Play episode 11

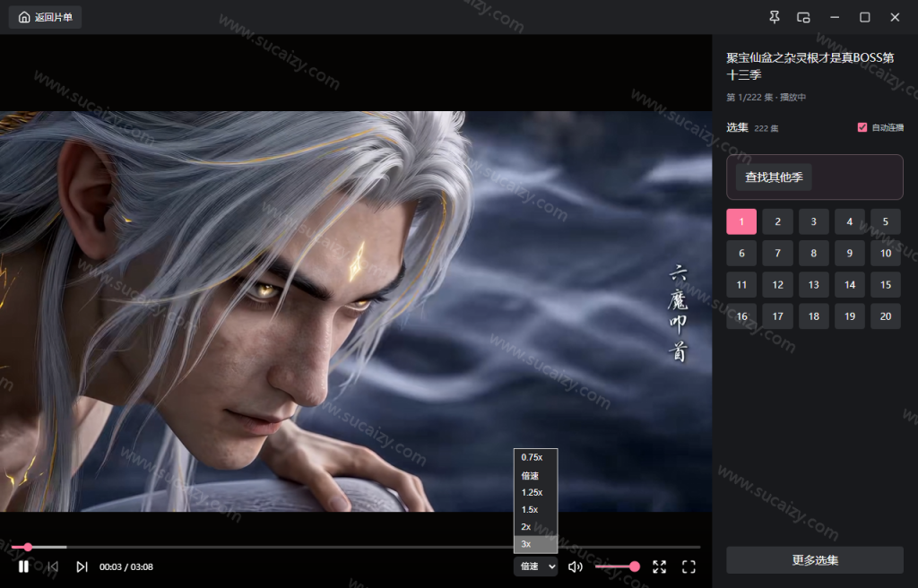741,285
